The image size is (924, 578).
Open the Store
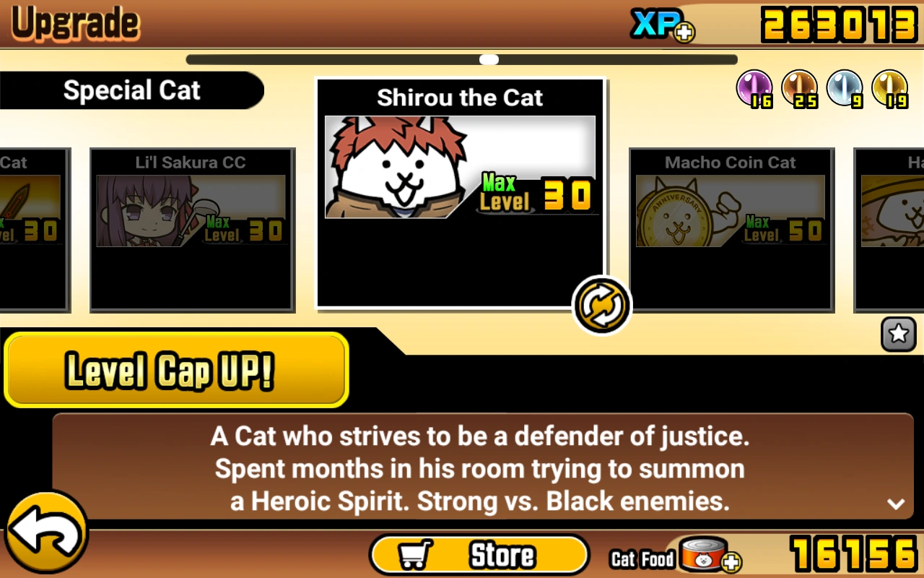click(x=479, y=555)
